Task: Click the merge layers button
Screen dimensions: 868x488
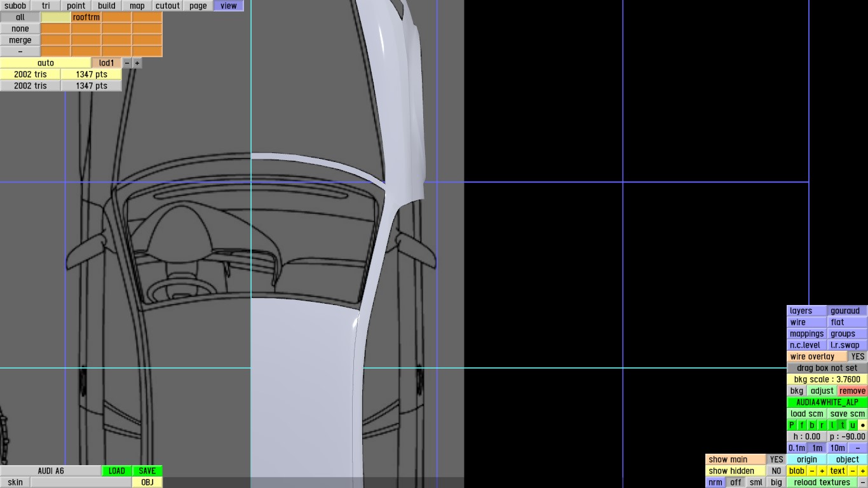Action: (x=20, y=40)
